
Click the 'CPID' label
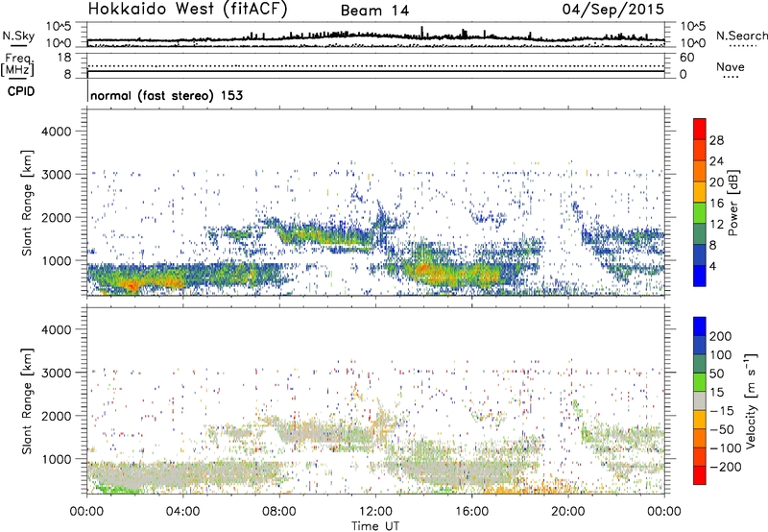click(x=21, y=91)
